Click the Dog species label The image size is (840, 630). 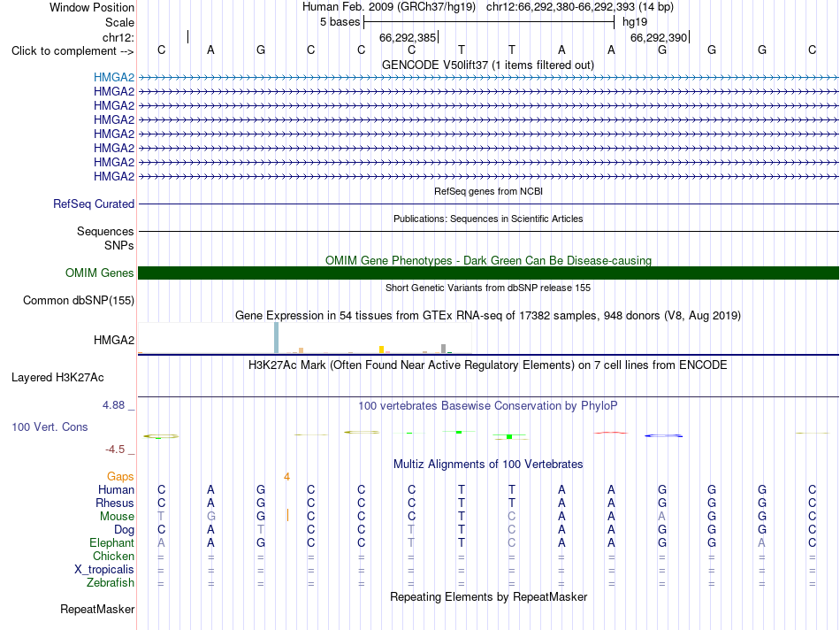(x=124, y=530)
